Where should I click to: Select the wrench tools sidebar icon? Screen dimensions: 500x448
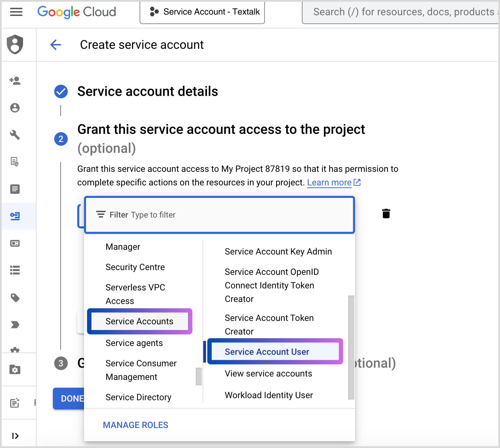15,135
